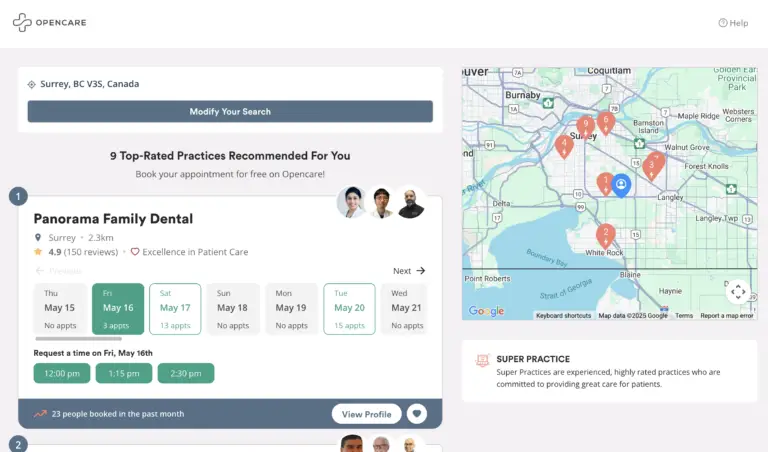The height and width of the screenshot is (452, 768).
Task: Click map marker 3 near Langley
Action: (652, 168)
